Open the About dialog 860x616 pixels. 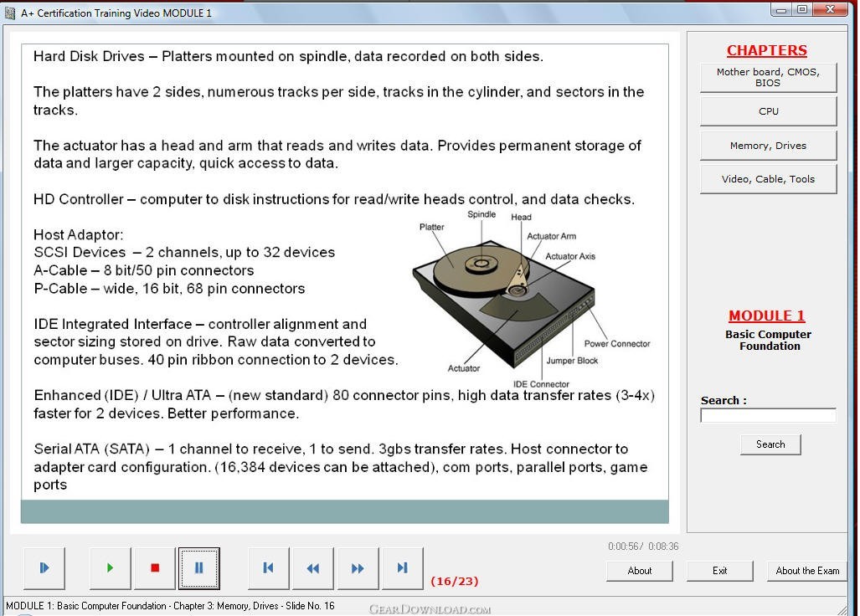tap(640, 571)
